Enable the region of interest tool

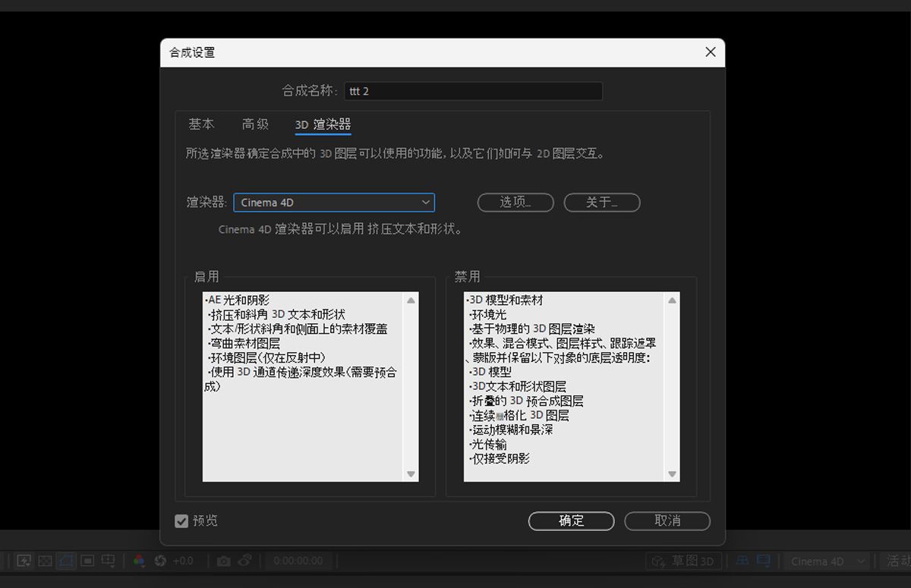pos(87,560)
